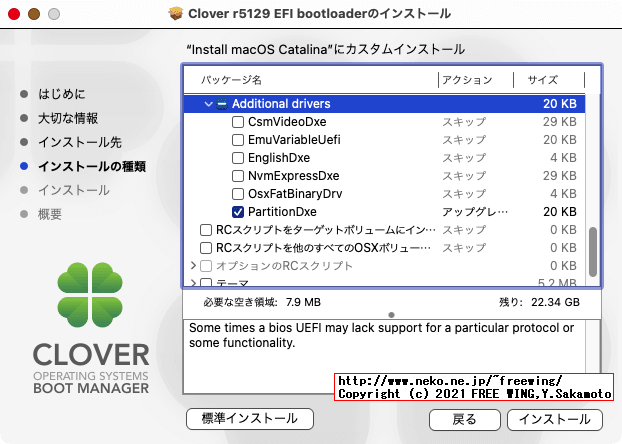Select the はじめに step in sidebar
This screenshot has width=622, height=444.
[x=61, y=94]
